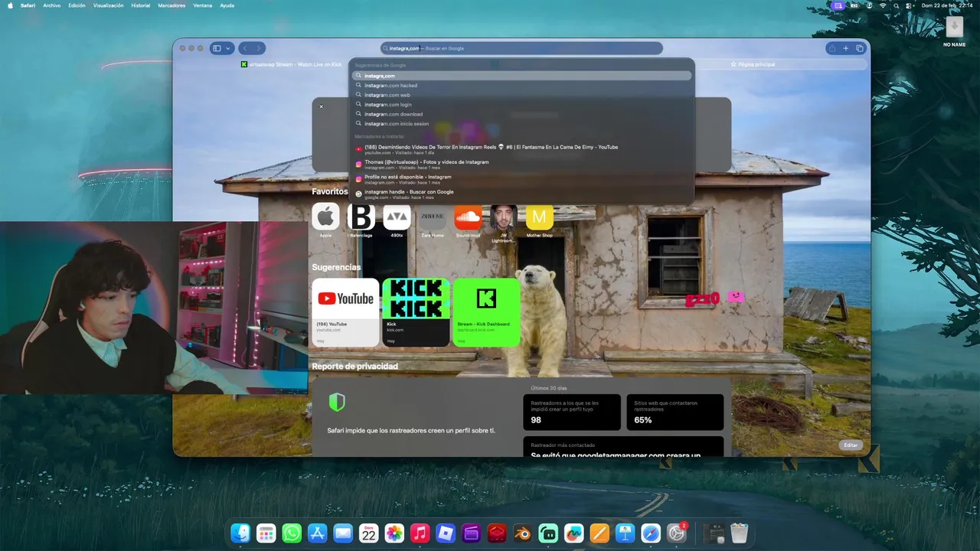The height and width of the screenshot is (551, 980).
Task: Choose suggestion instagram.com hacked
Action: [x=521, y=86]
